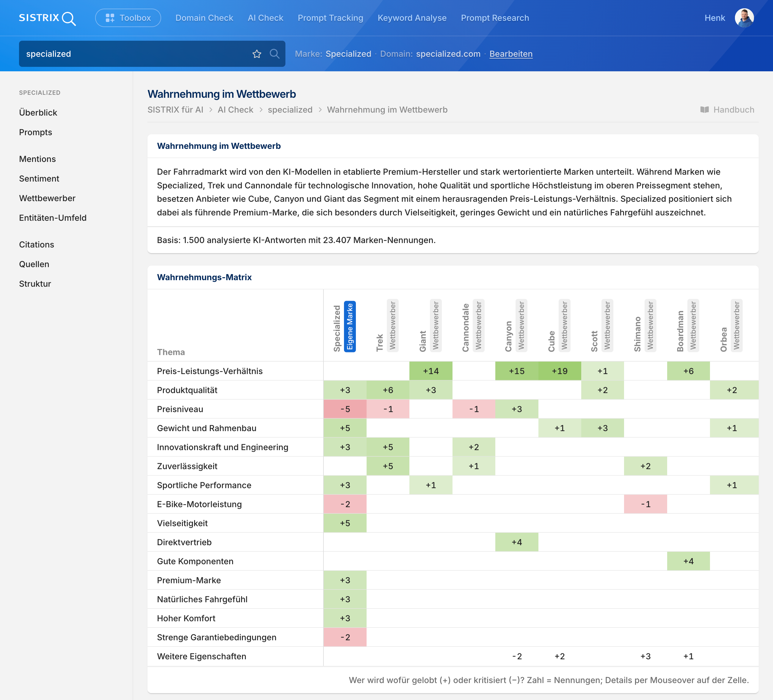Open Entitäten-Umfeld in the sidebar

pos(53,217)
